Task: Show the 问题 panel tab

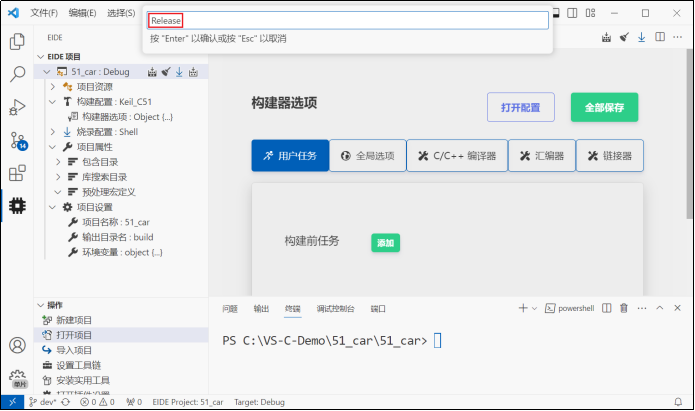Action: (x=230, y=309)
